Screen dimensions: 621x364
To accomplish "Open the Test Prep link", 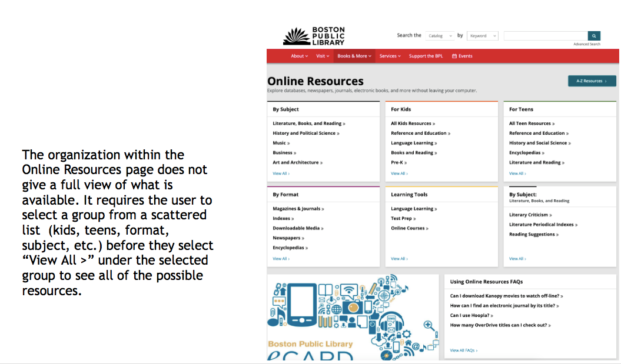I will pos(403,218).
